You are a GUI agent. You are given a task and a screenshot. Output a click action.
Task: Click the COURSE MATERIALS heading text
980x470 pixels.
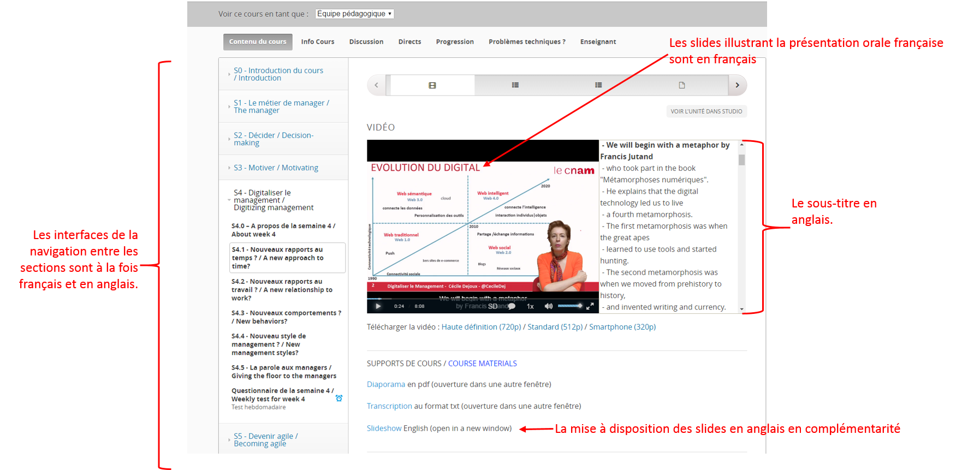click(x=483, y=364)
